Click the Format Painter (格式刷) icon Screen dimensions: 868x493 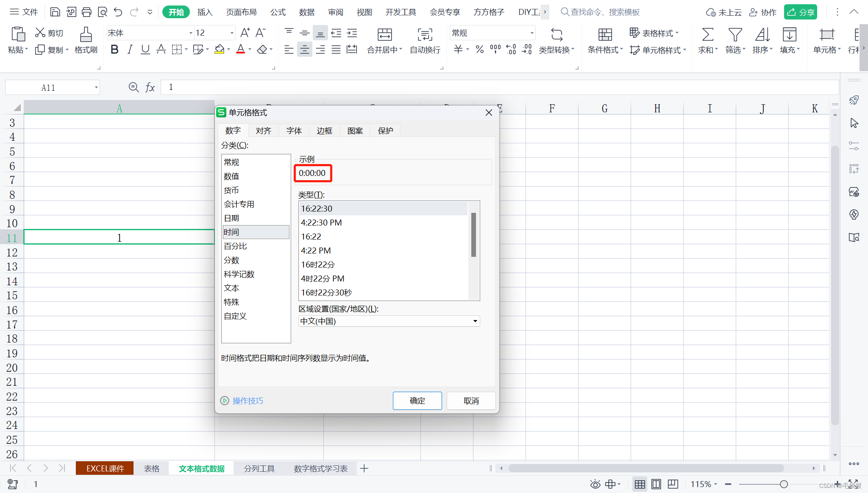coord(86,35)
